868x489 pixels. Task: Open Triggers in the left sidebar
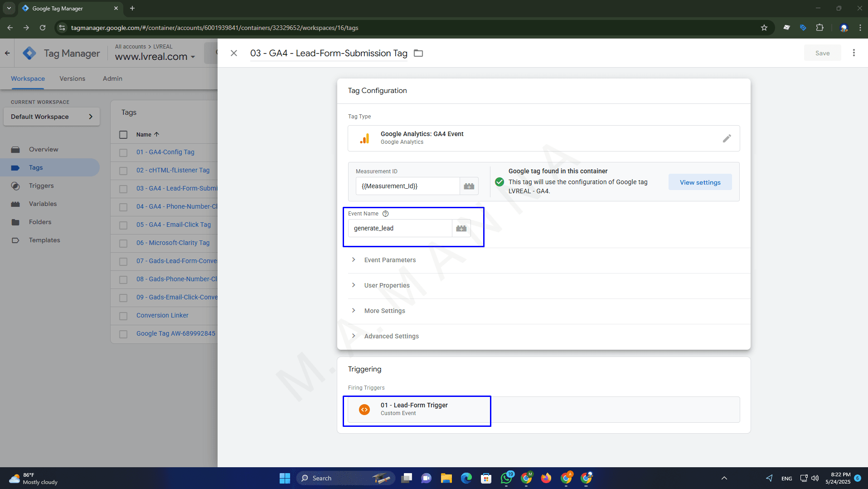tap(41, 186)
